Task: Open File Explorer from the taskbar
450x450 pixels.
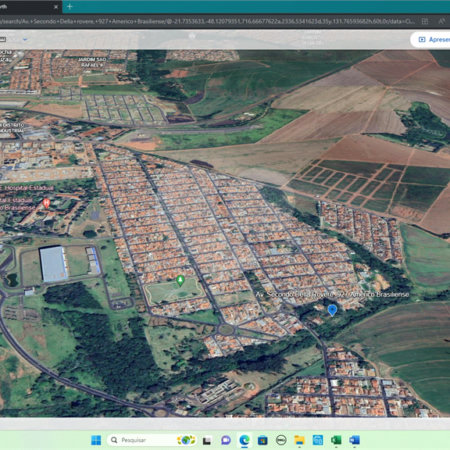Action: pyautogui.click(x=299, y=440)
